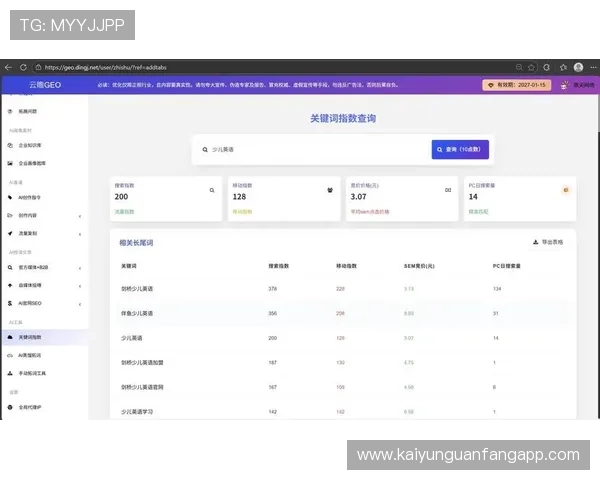This screenshot has width=600, height=480.
Task: Click the large 200 value on the first card
Action: coord(121,197)
